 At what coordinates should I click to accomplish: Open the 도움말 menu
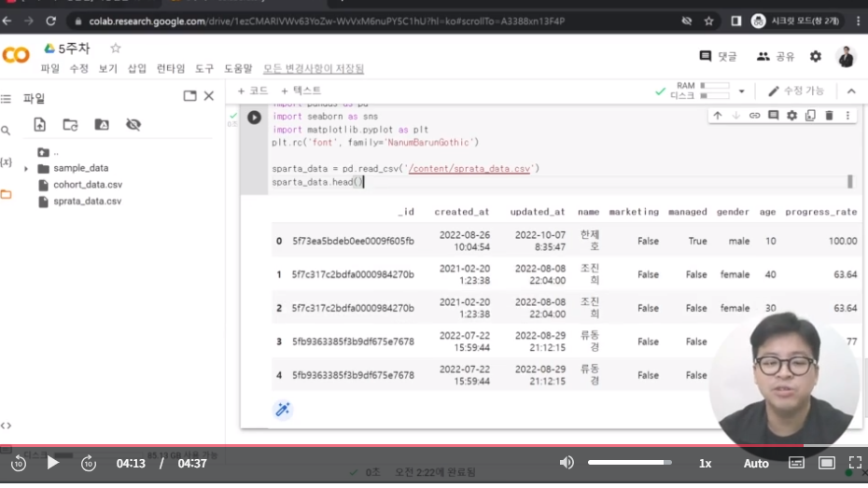point(238,69)
